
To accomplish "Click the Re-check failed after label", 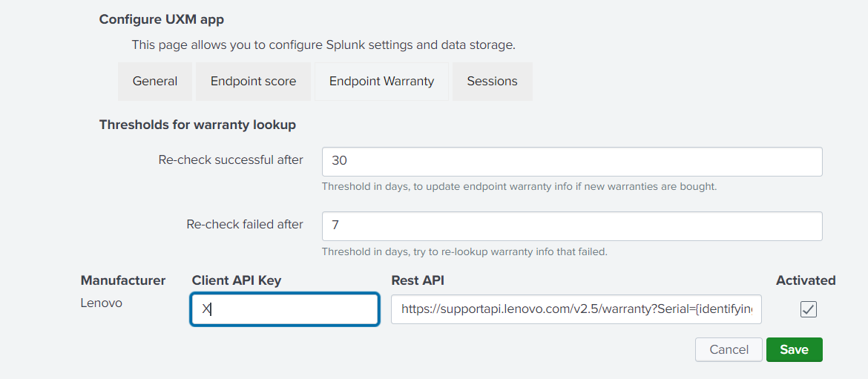I will 245,224.
